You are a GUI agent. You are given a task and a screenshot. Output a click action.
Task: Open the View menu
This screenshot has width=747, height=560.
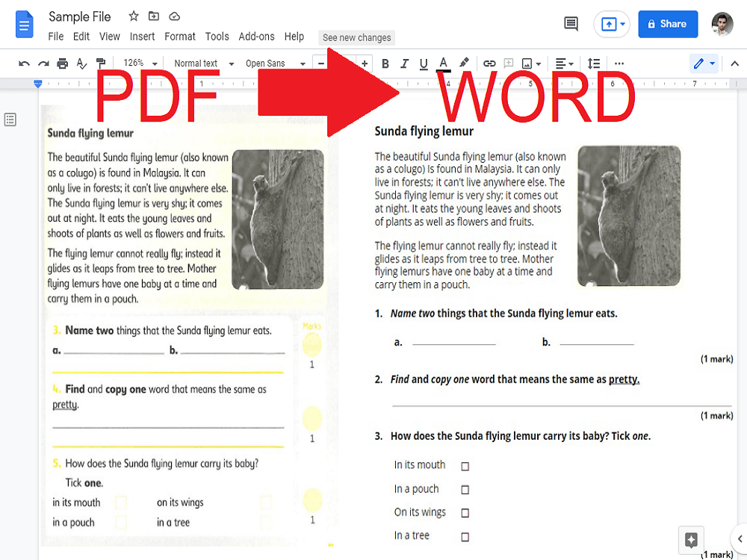(110, 37)
